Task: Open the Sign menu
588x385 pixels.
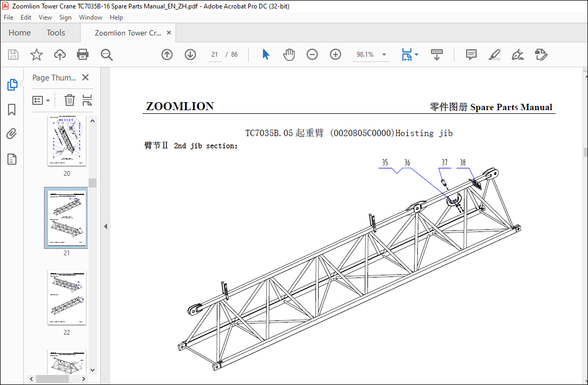Action: tap(65, 17)
